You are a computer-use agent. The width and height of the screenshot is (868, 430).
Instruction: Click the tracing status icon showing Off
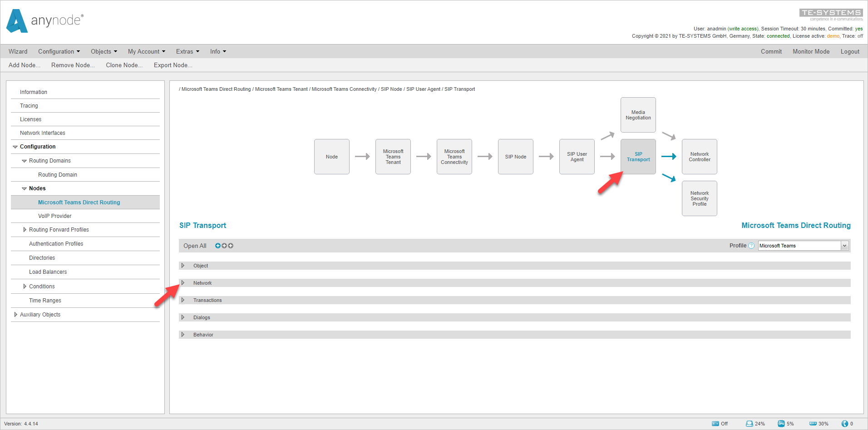[715, 424]
